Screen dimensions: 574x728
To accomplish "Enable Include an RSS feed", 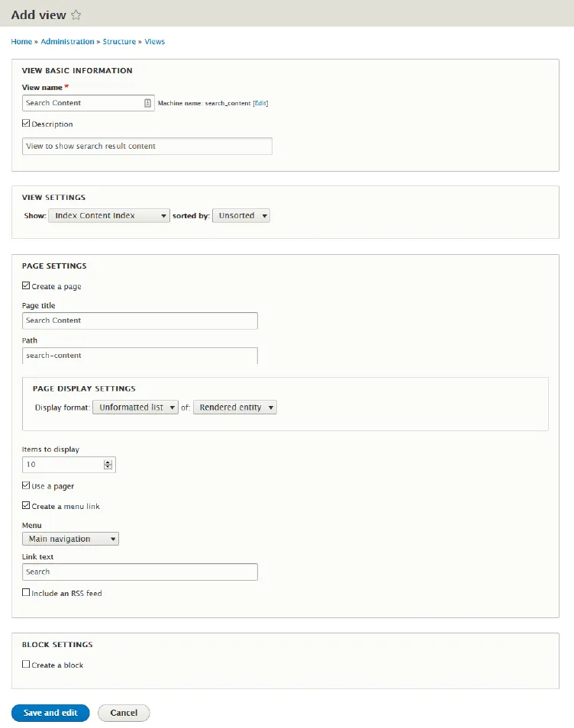I will coord(25,593).
